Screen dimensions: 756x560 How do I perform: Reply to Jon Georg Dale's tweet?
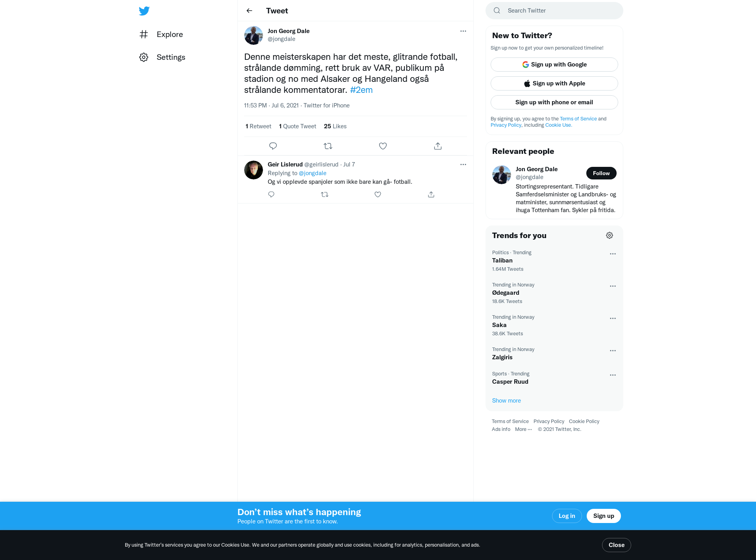(273, 146)
